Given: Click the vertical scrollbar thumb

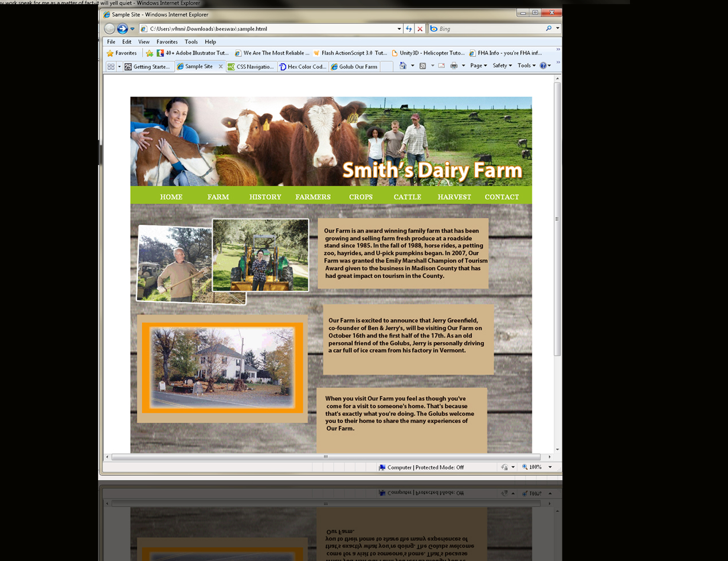Looking at the screenshot, I should point(557,219).
